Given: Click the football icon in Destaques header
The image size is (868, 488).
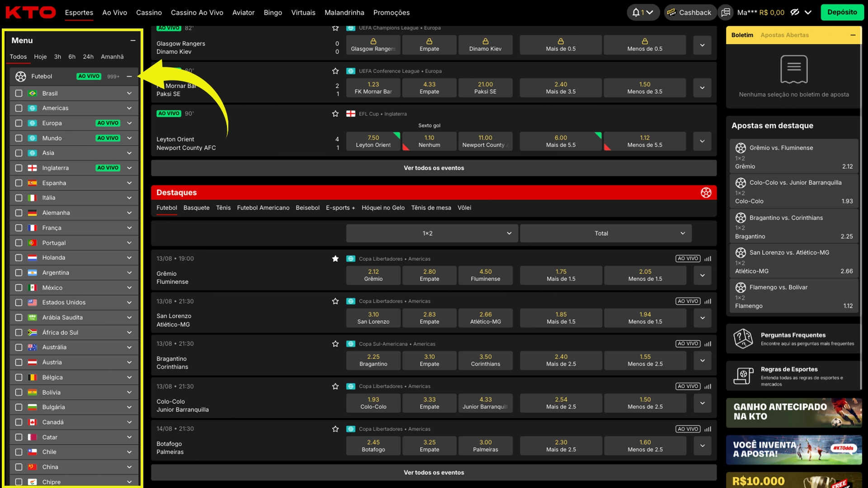Looking at the screenshot, I should tap(706, 192).
